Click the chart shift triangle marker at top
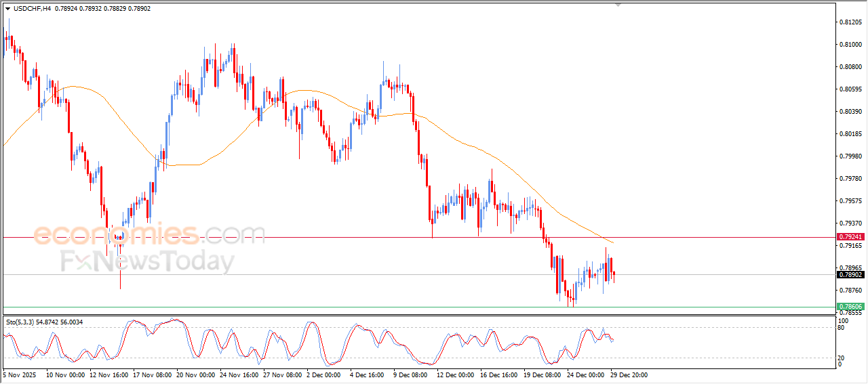 tap(618, 5)
